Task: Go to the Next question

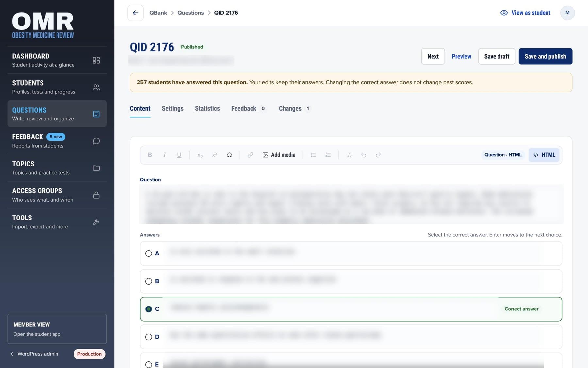Action: [x=433, y=56]
